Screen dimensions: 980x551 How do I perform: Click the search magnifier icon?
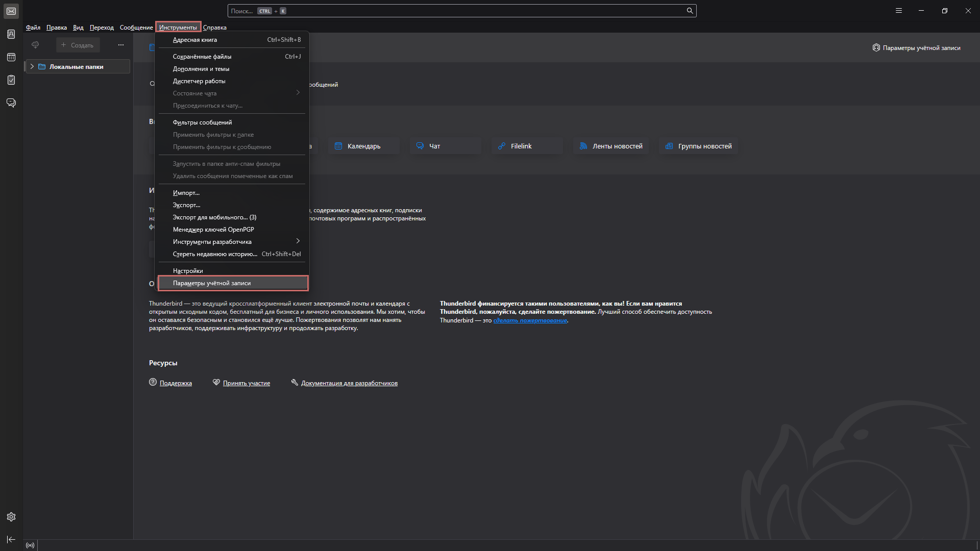(x=690, y=11)
